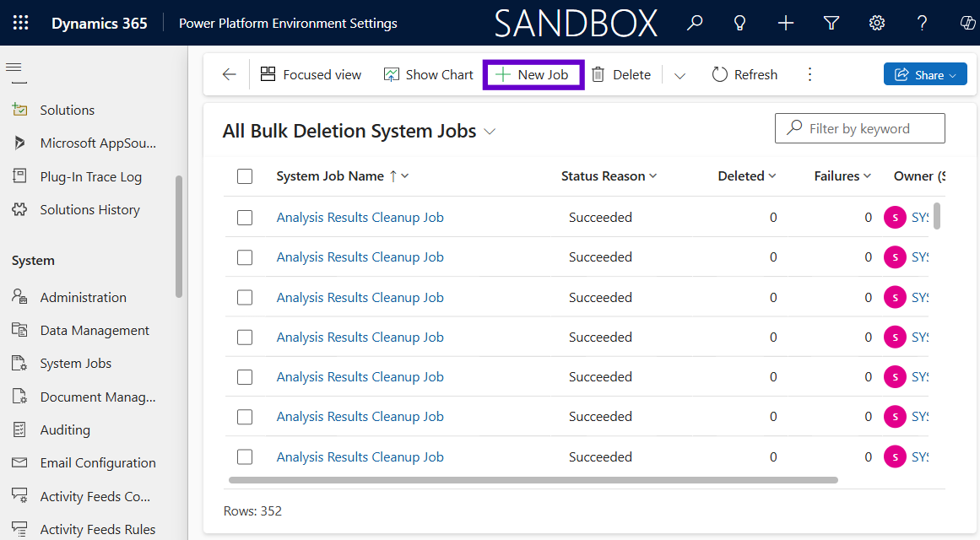
Task: Click New Job in the command bar
Action: 533,74
